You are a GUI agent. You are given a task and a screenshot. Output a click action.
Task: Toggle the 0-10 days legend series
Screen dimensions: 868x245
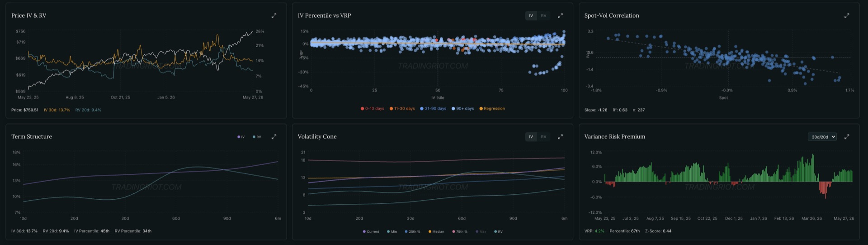[x=372, y=109]
